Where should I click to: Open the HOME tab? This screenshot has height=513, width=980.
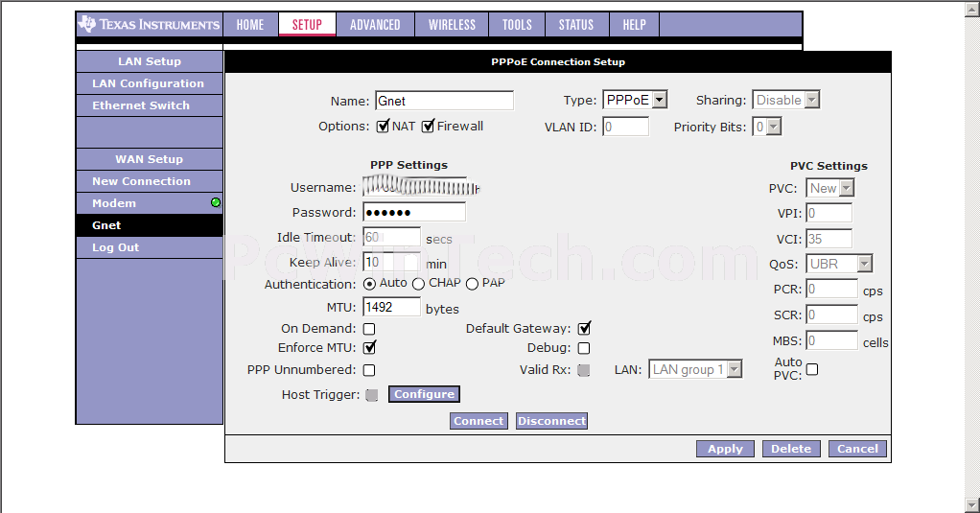click(x=250, y=25)
